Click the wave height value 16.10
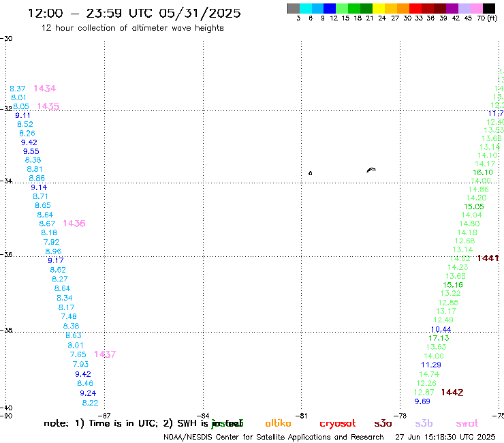 [x=483, y=172]
